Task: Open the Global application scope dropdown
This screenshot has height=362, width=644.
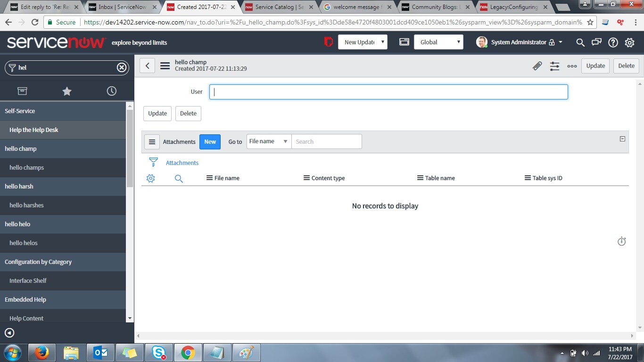Action: coord(438,42)
